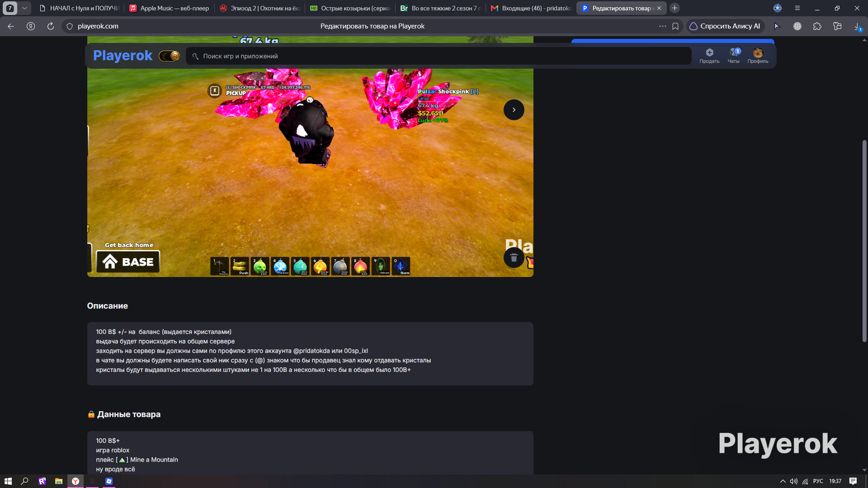Open the blue square app on the taskbar

click(109, 481)
